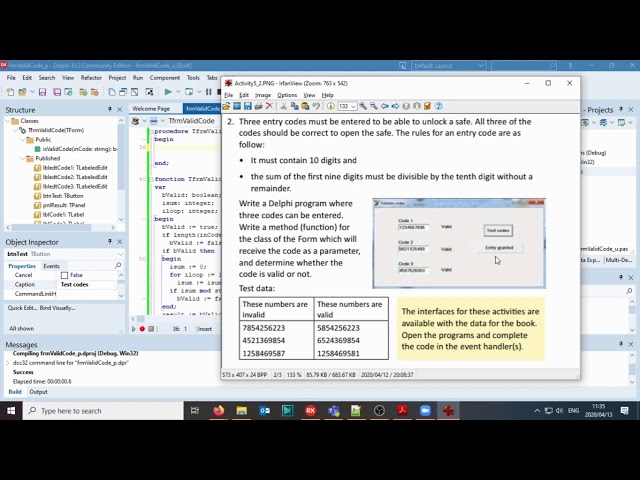Viewport: 640px width, 480px height.
Task: Open IrfanView settings icon with checkmark
Action: pyautogui.click(x=427, y=106)
